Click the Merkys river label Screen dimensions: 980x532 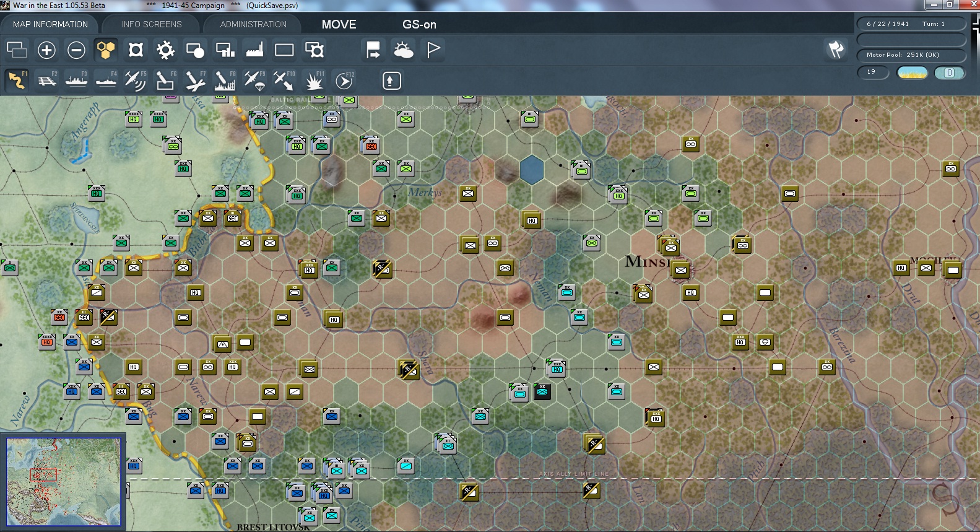point(425,193)
